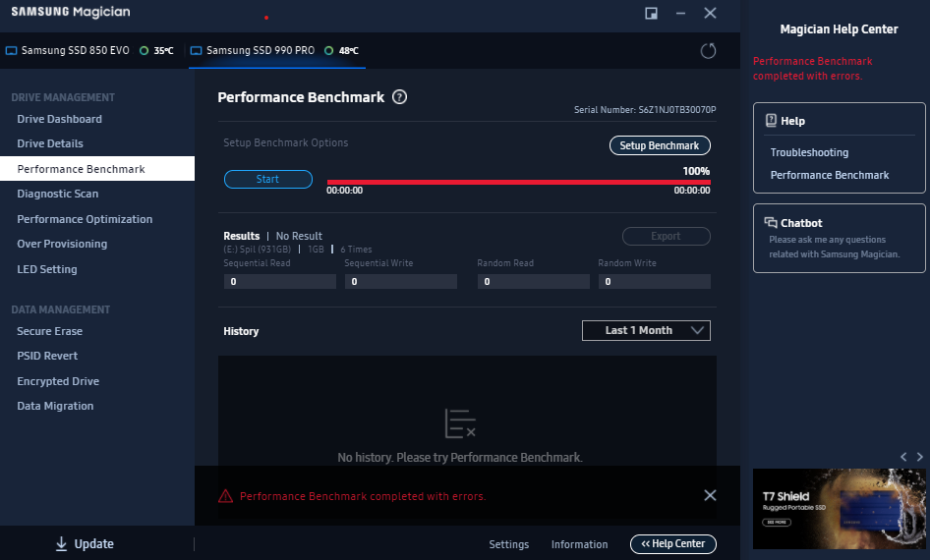Click the red Help Center error message
This screenshot has height=560, width=930.
click(x=813, y=69)
